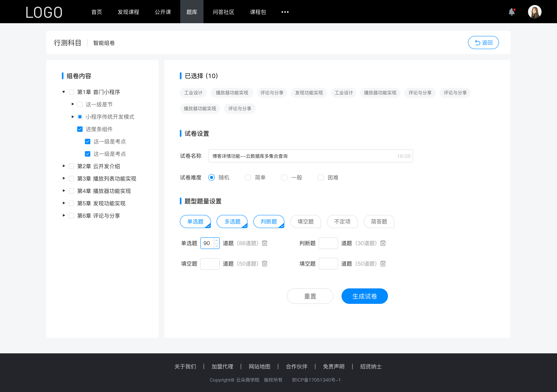Click the return 返回 icon button
This screenshot has height=392, width=557.
483,42
